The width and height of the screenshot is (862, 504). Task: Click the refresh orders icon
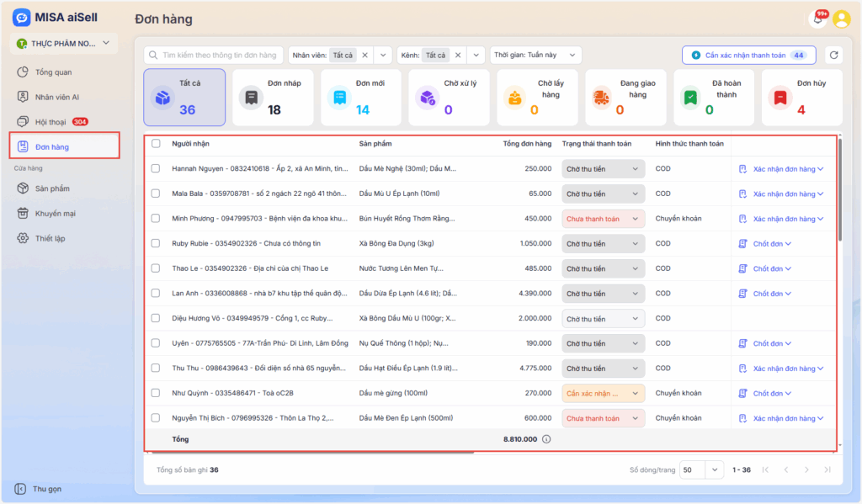[x=833, y=56]
